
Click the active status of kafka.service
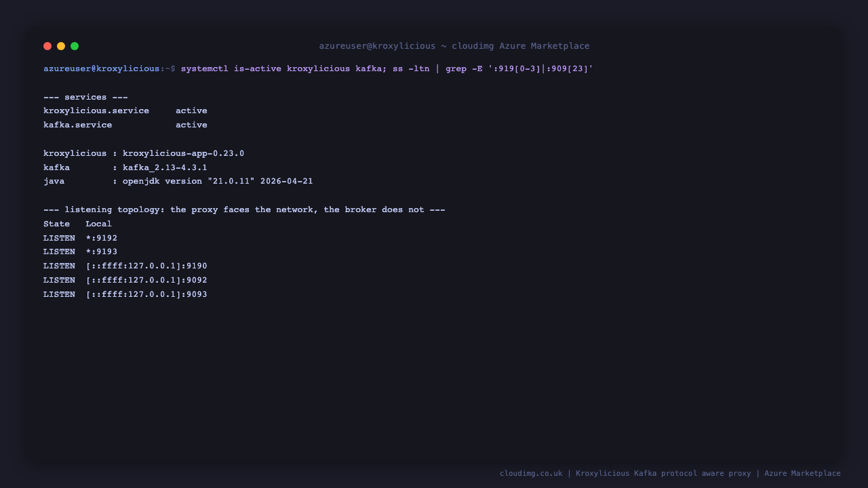pyautogui.click(x=191, y=125)
